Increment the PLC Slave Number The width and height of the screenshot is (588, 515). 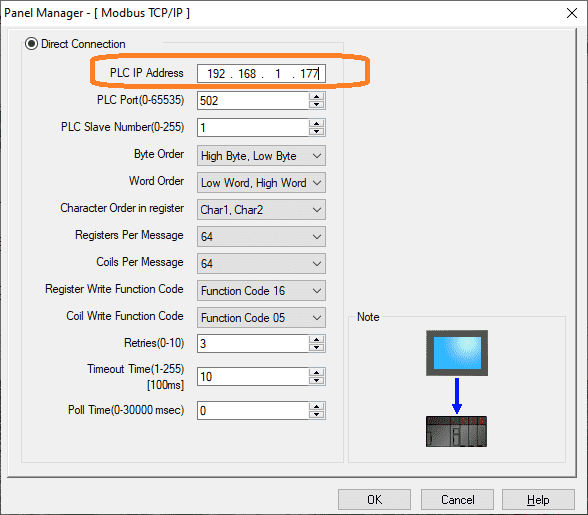(317, 123)
